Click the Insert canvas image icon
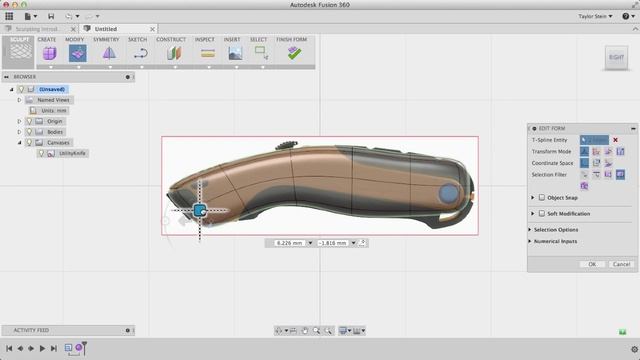Image resolution: width=640 pixels, height=360 pixels. [x=236, y=53]
